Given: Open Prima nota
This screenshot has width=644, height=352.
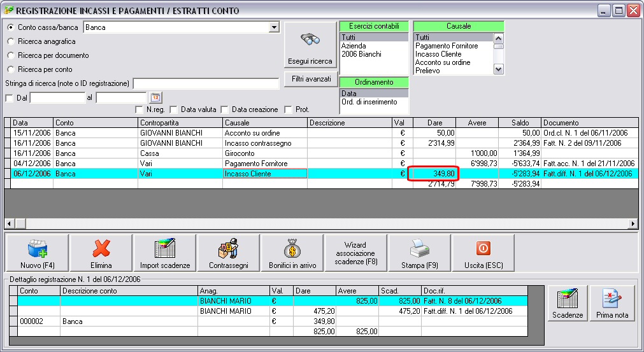Looking at the screenshot, I should pyautogui.click(x=612, y=303).
